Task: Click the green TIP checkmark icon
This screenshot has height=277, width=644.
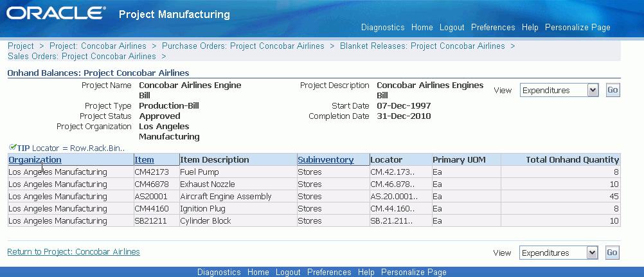Action: [12, 147]
